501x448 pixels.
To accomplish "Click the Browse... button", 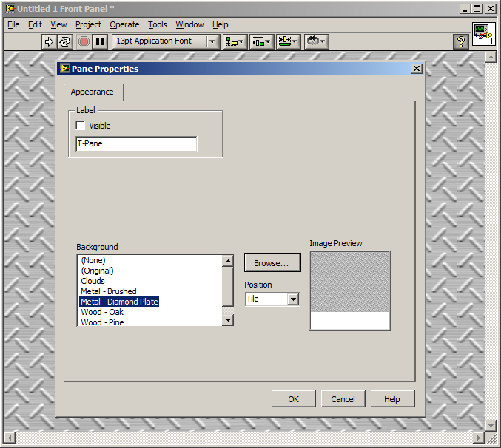I will [272, 263].
